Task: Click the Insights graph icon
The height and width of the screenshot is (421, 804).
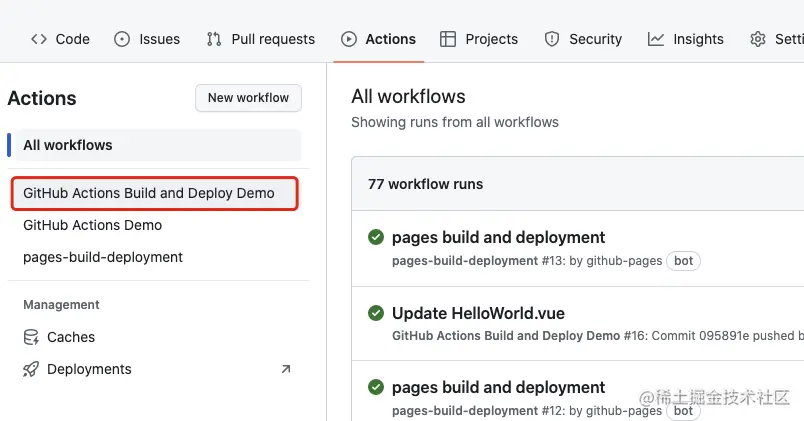Action: (656, 39)
